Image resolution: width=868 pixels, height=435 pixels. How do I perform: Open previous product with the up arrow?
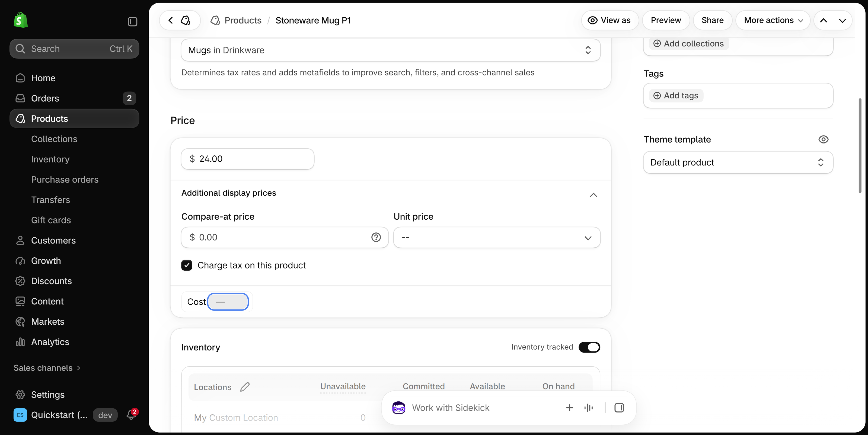click(823, 21)
